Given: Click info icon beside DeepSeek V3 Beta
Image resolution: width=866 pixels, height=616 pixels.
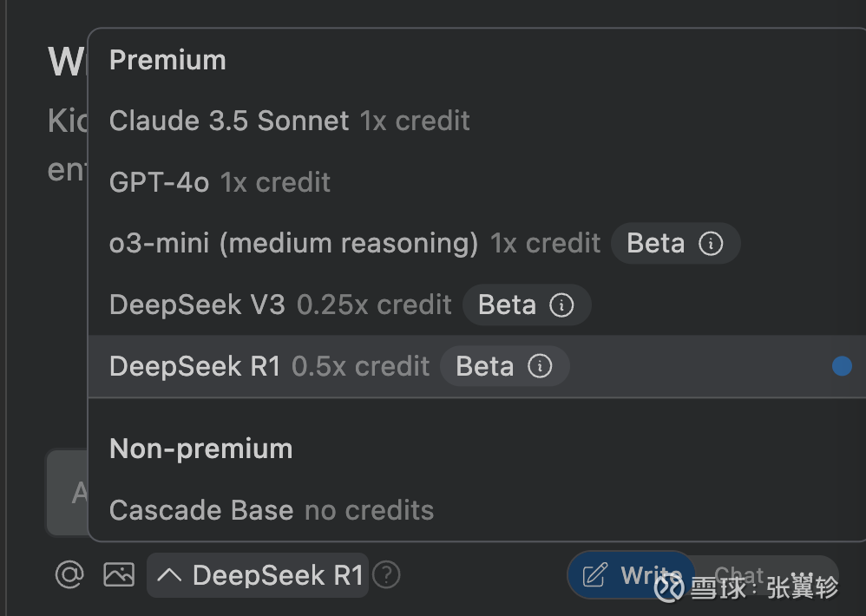Looking at the screenshot, I should (561, 305).
